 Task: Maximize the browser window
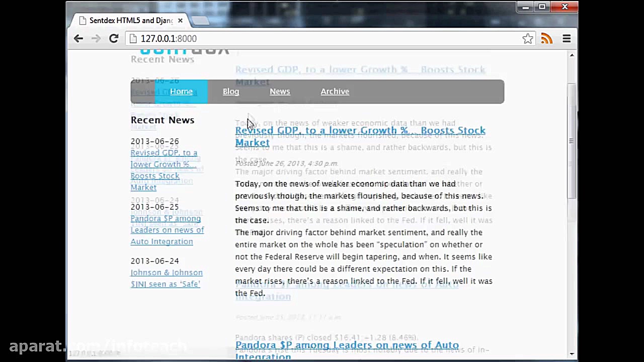(x=542, y=7)
